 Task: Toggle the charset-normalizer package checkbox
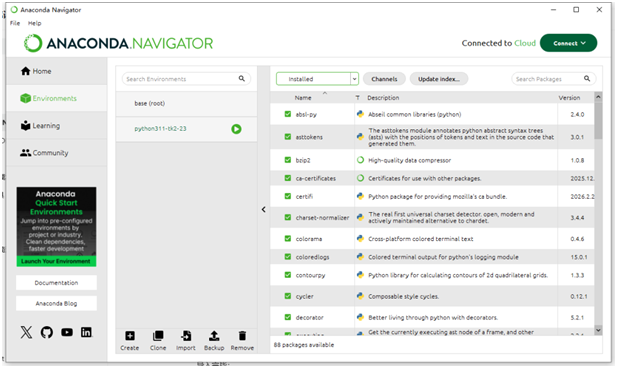click(288, 217)
